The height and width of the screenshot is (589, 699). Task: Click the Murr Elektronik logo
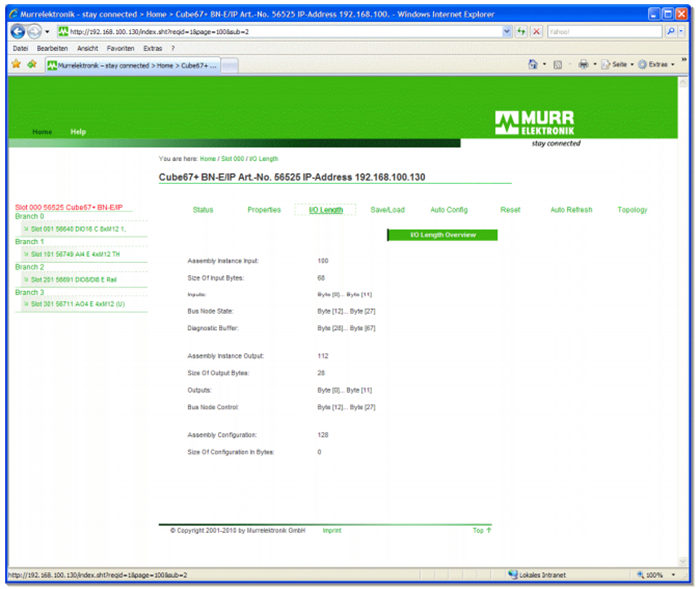click(535, 123)
